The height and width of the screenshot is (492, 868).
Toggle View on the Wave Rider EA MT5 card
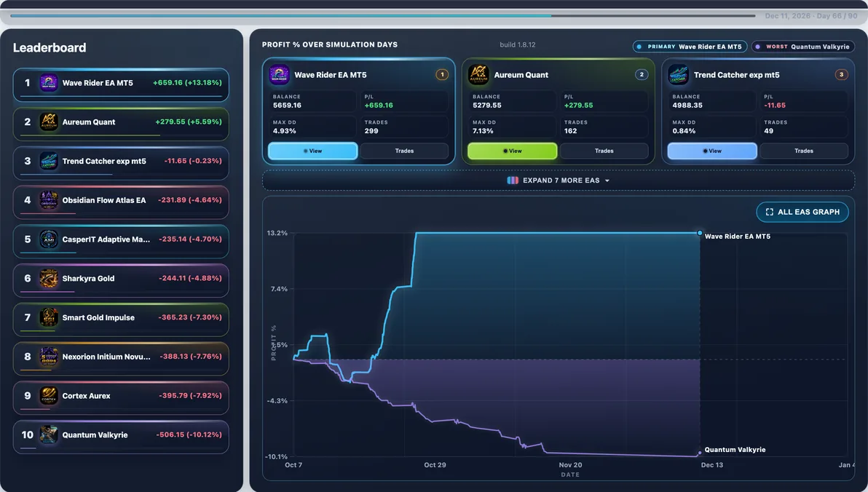click(313, 151)
